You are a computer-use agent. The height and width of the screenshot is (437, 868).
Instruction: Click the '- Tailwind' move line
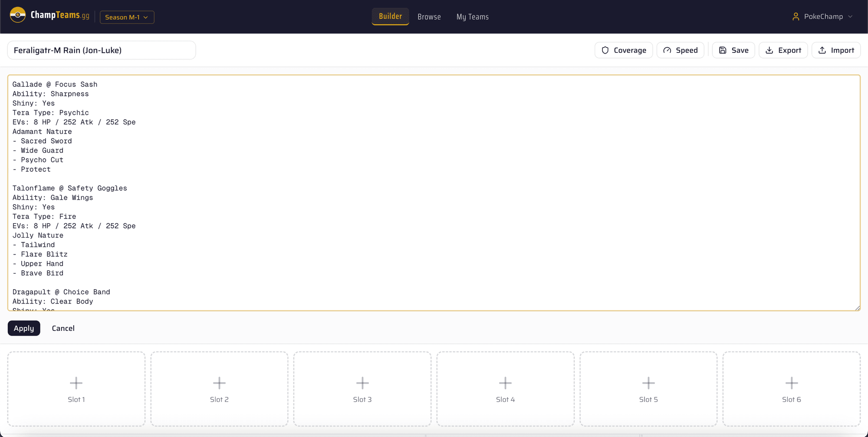click(33, 245)
